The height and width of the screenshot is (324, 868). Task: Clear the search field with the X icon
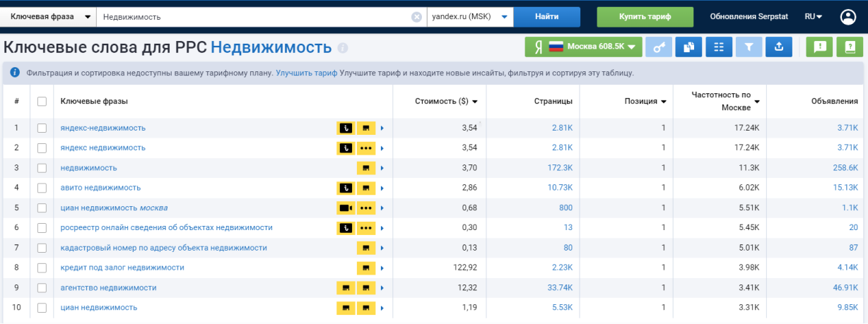417,17
